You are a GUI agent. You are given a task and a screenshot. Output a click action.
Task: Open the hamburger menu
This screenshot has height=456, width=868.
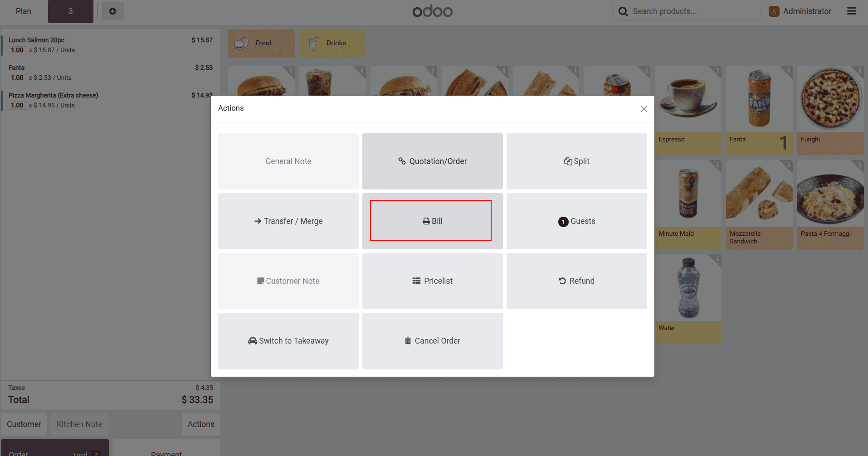coord(851,11)
